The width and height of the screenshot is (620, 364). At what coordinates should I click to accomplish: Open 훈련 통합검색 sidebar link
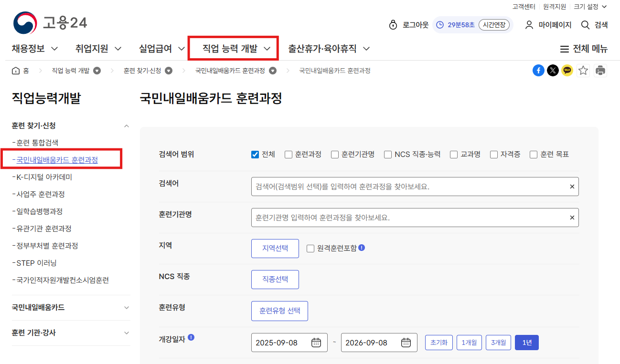click(37, 143)
